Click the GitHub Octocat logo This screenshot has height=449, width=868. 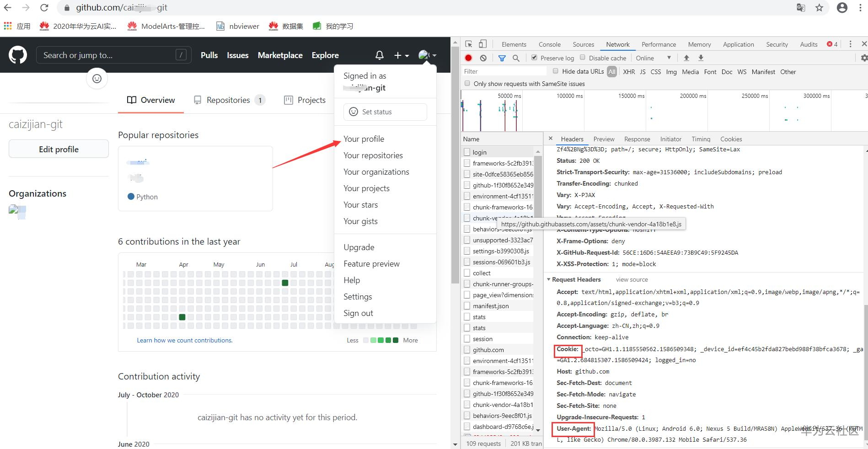(18, 55)
